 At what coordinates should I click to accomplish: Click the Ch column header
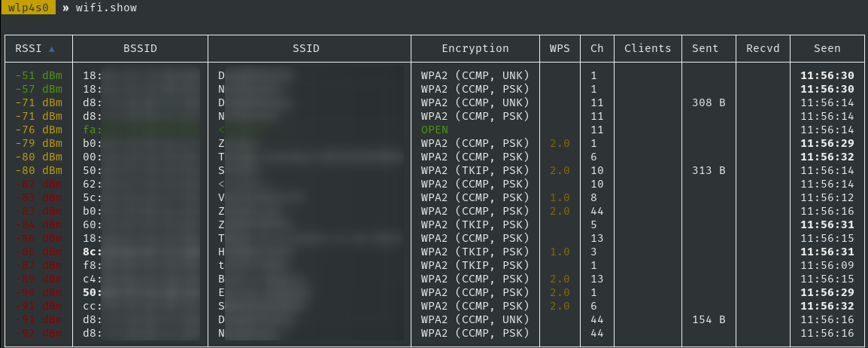596,48
